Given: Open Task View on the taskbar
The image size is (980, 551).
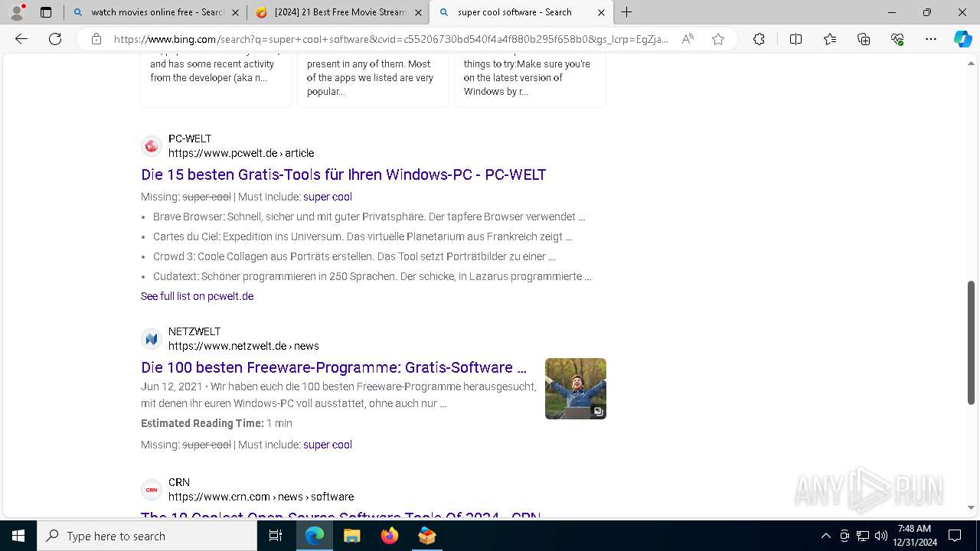Looking at the screenshot, I should tap(276, 536).
